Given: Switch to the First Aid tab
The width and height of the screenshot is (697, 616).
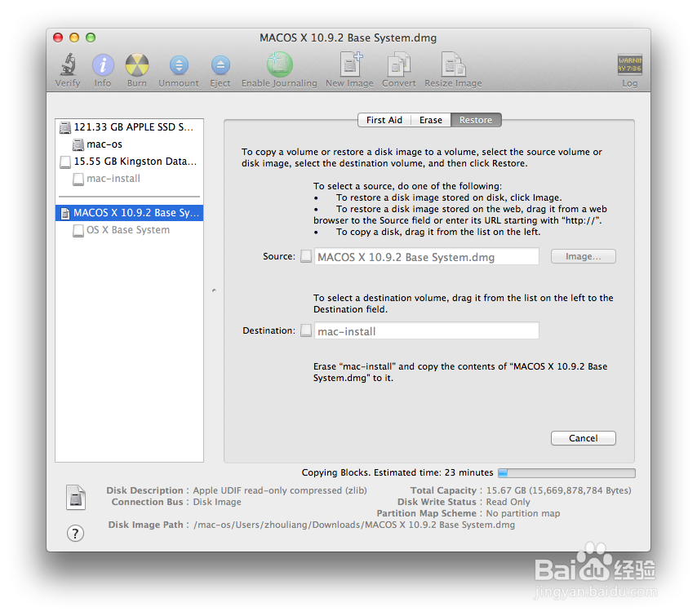Looking at the screenshot, I should coord(384,120).
